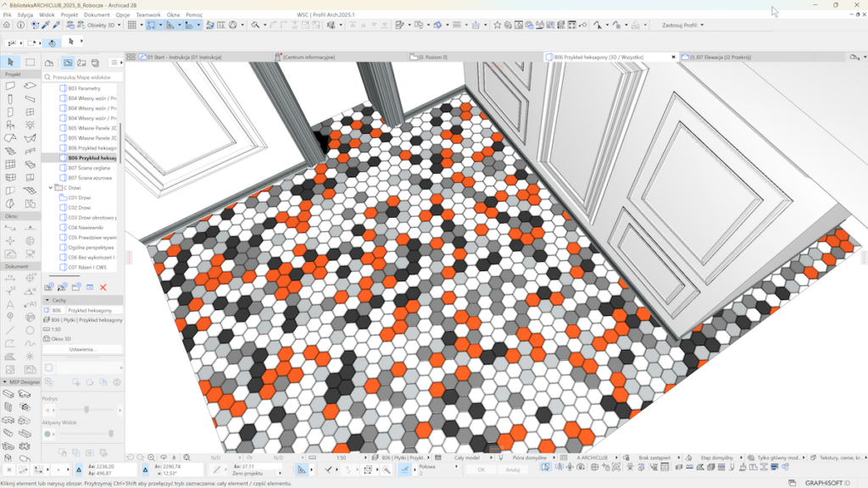Screen dimensions: 868x488
Task: Toggle the ruler measure button in the bottom bar
Action: tap(301, 469)
